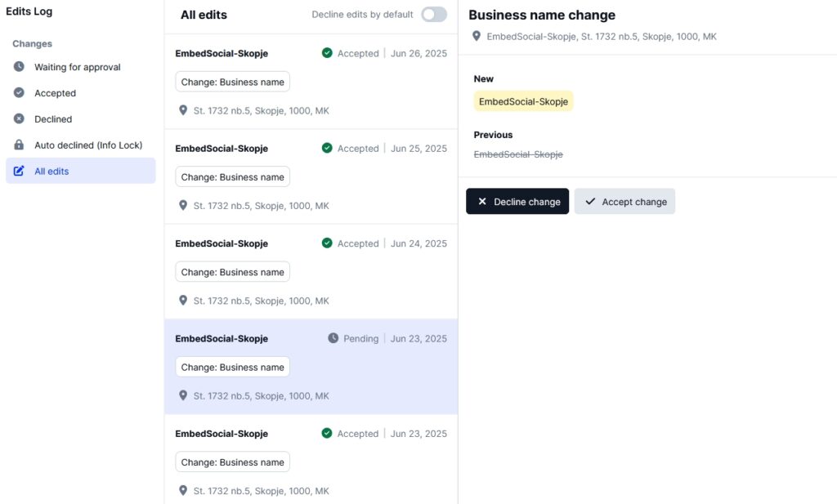The image size is (837, 504).
Task: Click the X circle icon beside Declined
Action: [19, 119]
